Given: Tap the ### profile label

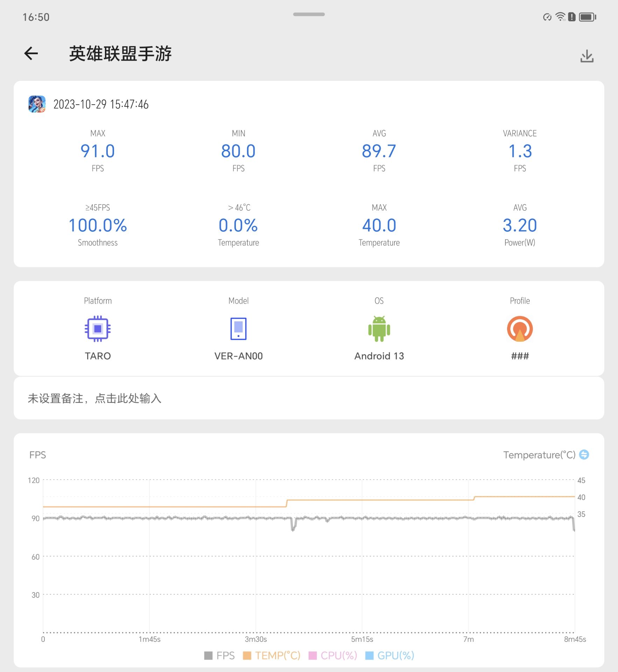Looking at the screenshot, I should coord(520,356).
